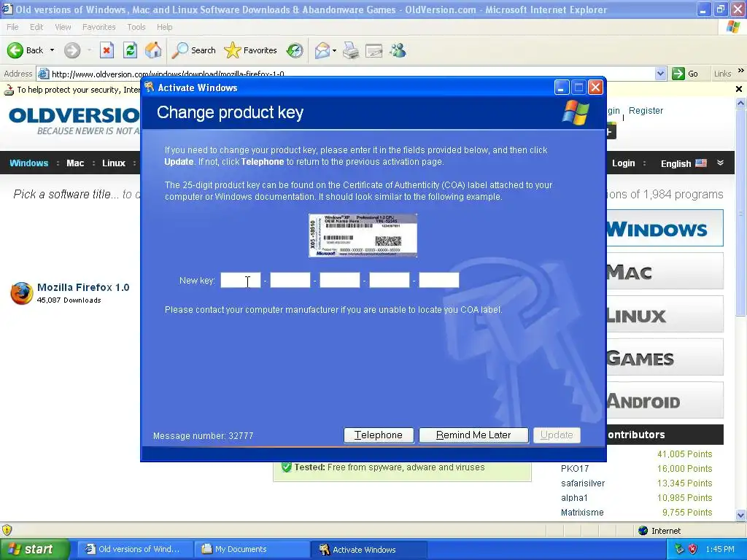
Task: Click the Android category banner
Action: pyautogui.click(x=665, y=400)
